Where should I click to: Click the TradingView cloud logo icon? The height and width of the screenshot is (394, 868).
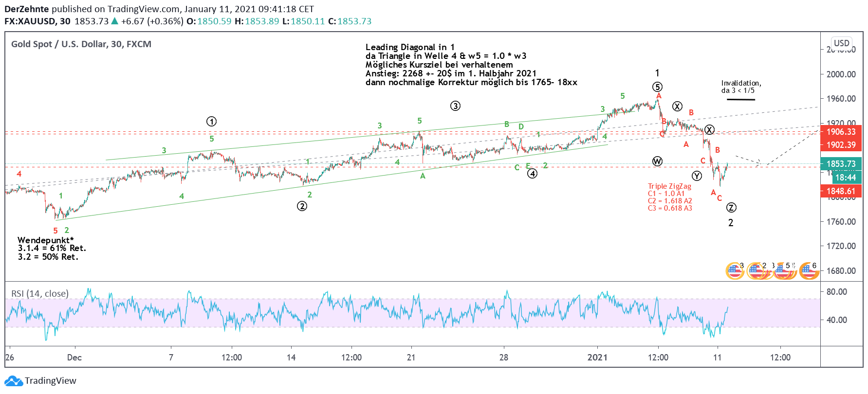pyautogui.click(x=14, y=381)
